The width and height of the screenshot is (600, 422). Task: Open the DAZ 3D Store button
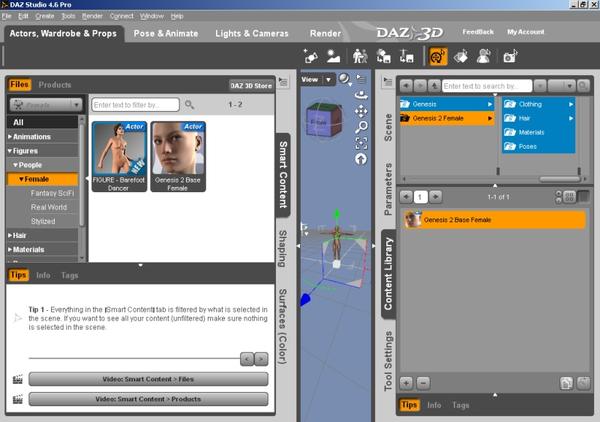251,86
